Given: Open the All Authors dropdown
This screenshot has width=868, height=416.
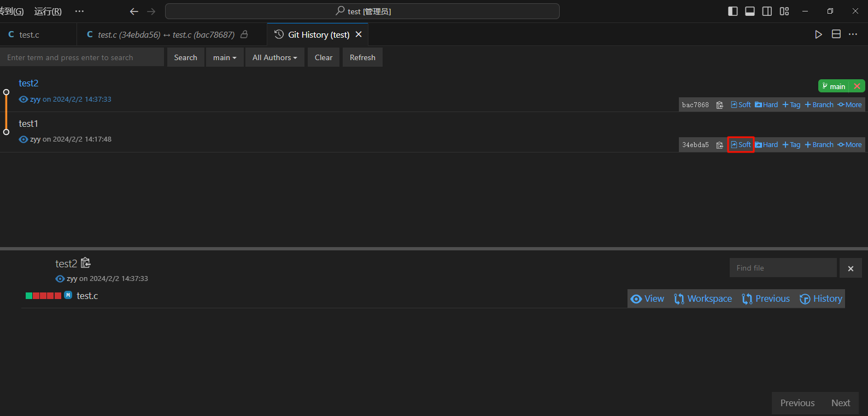Looking at the screenshot, I should (275, 57).
